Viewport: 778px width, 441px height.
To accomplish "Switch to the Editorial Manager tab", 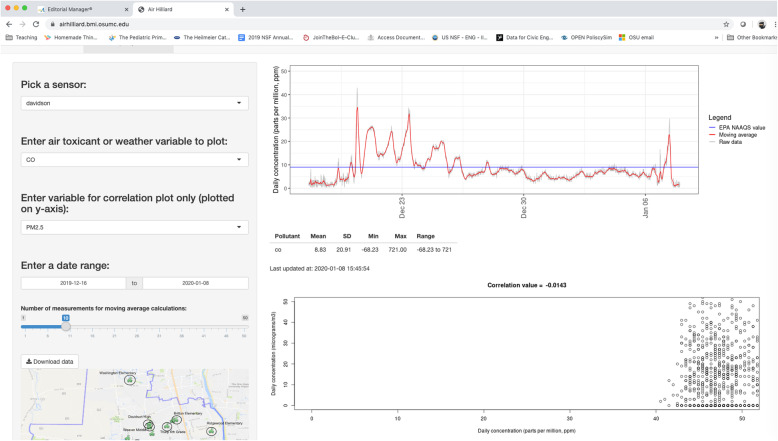I will click(75, 8).
